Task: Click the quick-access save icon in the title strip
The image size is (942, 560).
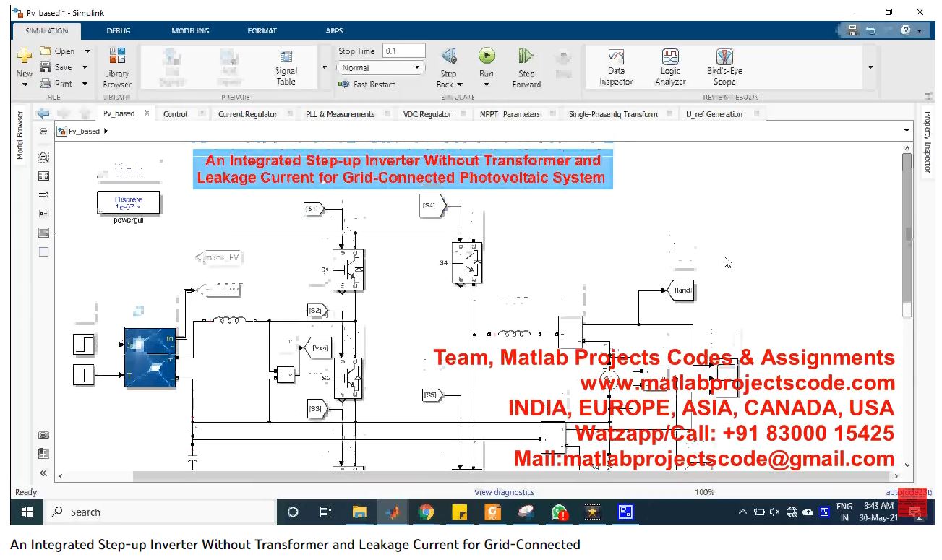Action: pyautogui.click(x=853, y=30)
